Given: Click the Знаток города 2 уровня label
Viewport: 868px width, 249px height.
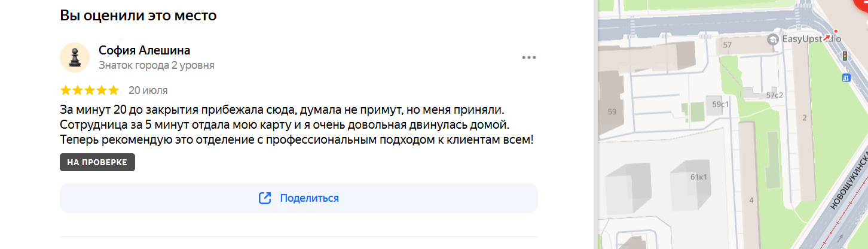Looking at the screenshot, I should 157,65.
